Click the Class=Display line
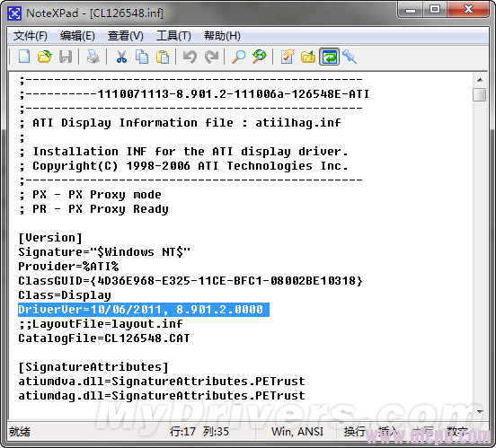Viewport: 496px width, 448px height. (65, 295)
